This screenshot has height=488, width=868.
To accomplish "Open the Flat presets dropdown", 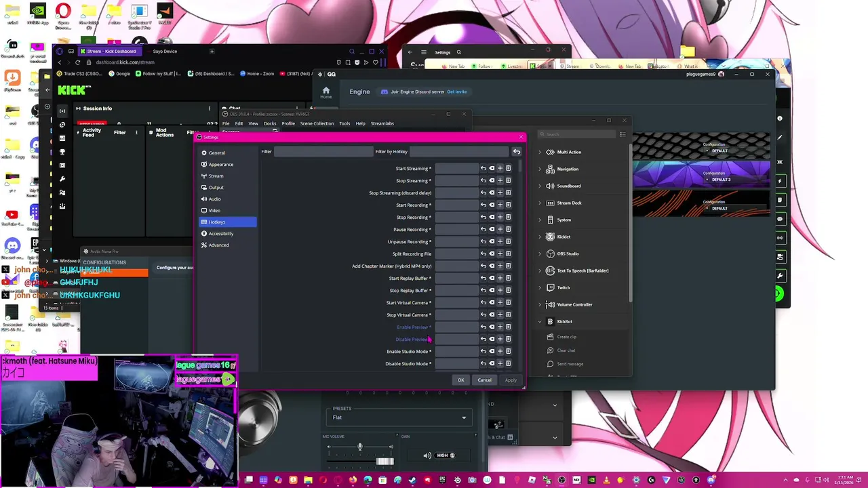I will pyautogui.click(x=399, y=418).
